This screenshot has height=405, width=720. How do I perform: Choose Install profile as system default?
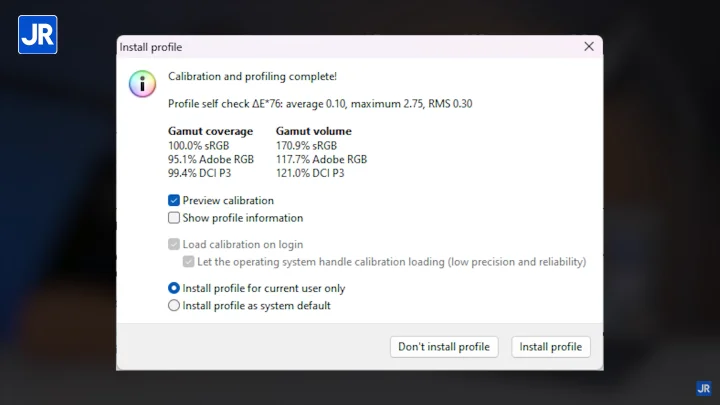tap(174, 306)
